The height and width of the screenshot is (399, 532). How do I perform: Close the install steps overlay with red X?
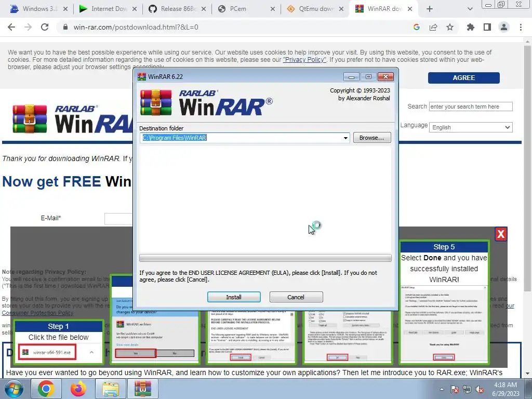[501, 234]
